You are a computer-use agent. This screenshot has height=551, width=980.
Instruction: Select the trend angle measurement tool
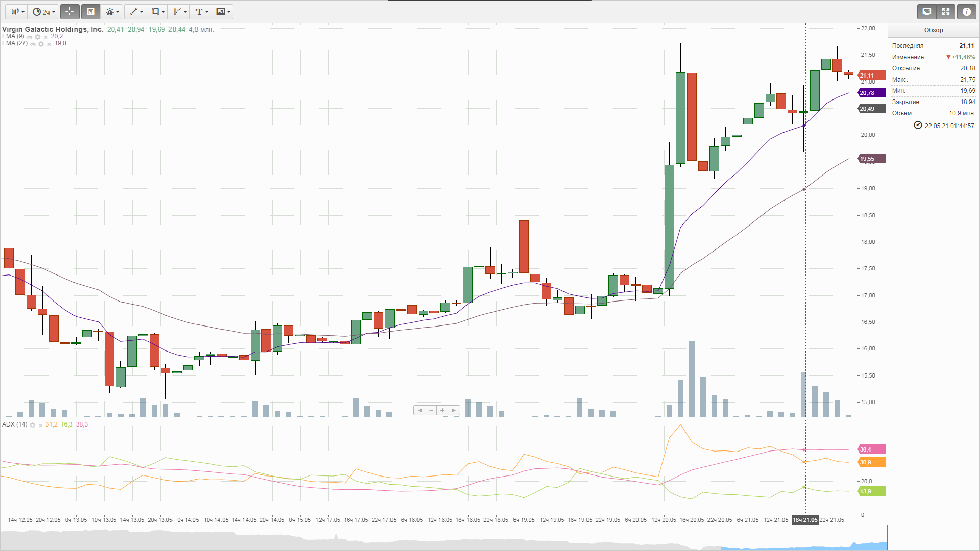pyautogui.click(x=180, y=12)
